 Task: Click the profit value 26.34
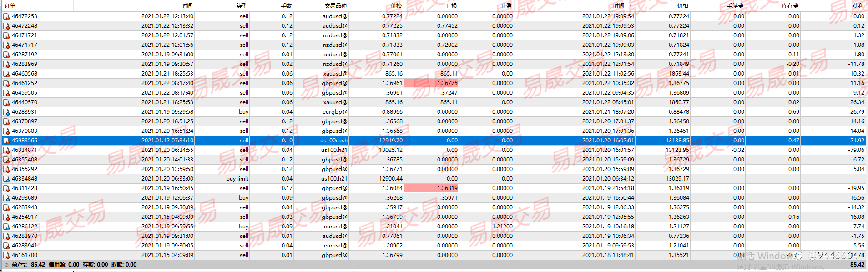(x=857, y=102)
